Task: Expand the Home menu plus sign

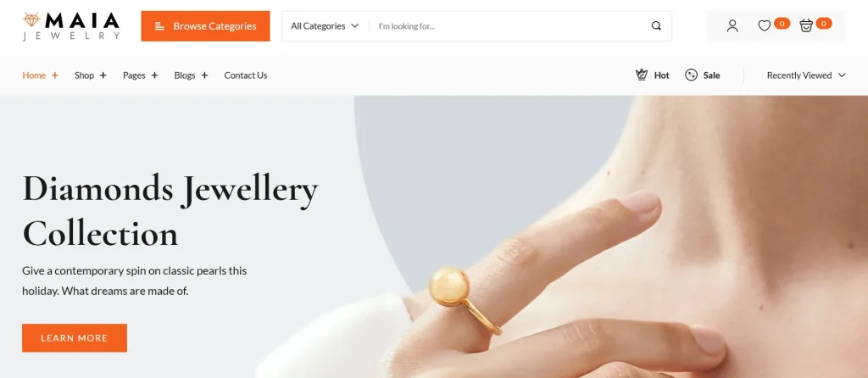Action: coord(55,75)
